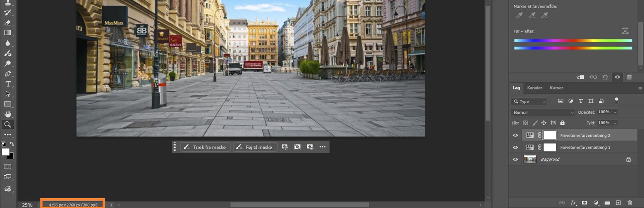Select the Rectangle shape tool

[8, 104]
